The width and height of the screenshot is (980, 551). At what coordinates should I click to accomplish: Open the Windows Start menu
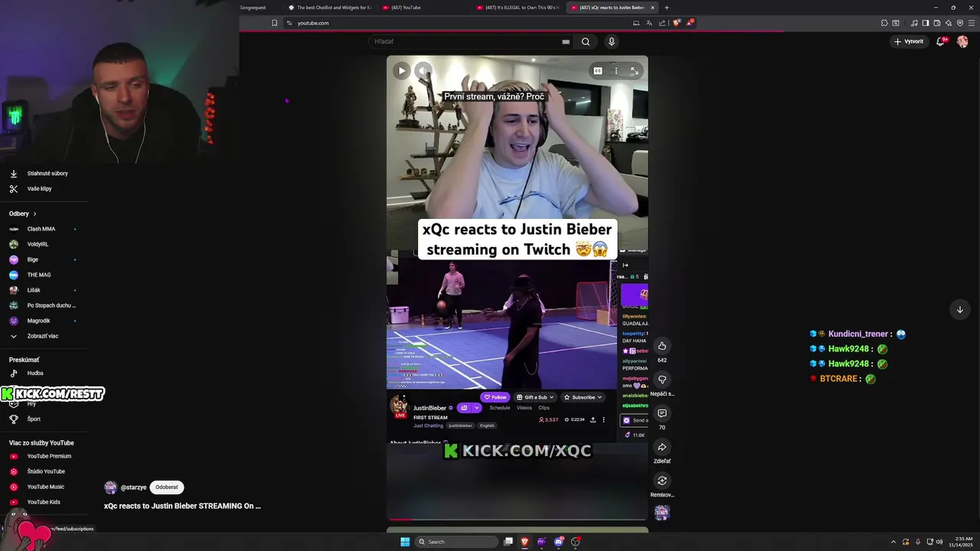pyautogui.click(x=405, y=542)
